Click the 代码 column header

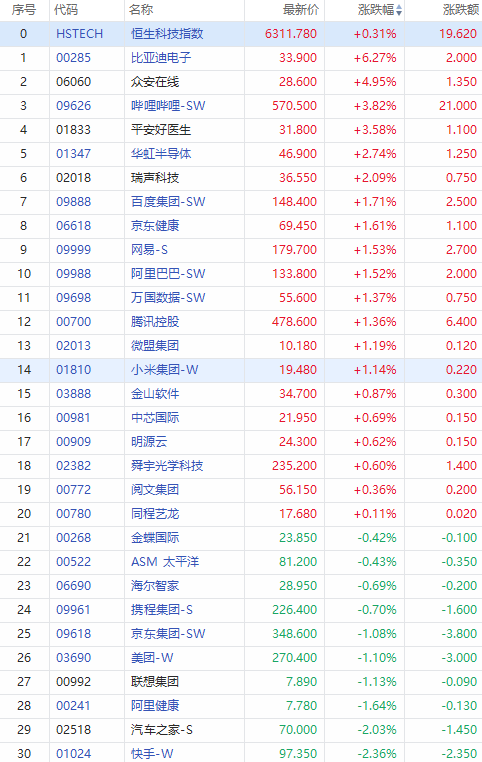point(66,10)
